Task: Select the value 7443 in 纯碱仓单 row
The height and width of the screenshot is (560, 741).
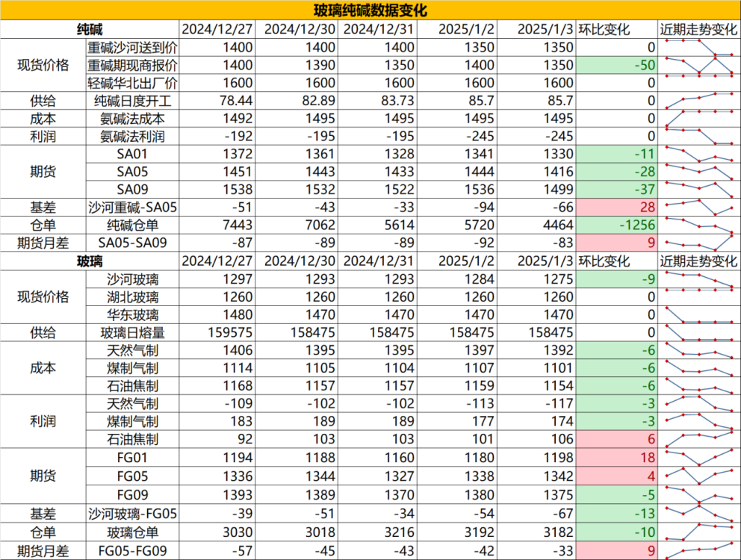Action: [238, 225]
